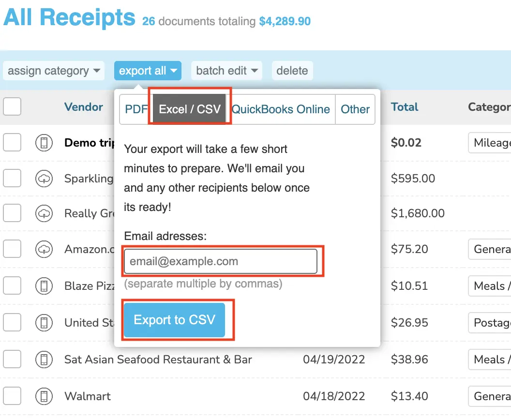Image resolution: width=511 pixels, height=420 pixels.
Task: Expand the batch edit dropdown
Action: point(227,71)
